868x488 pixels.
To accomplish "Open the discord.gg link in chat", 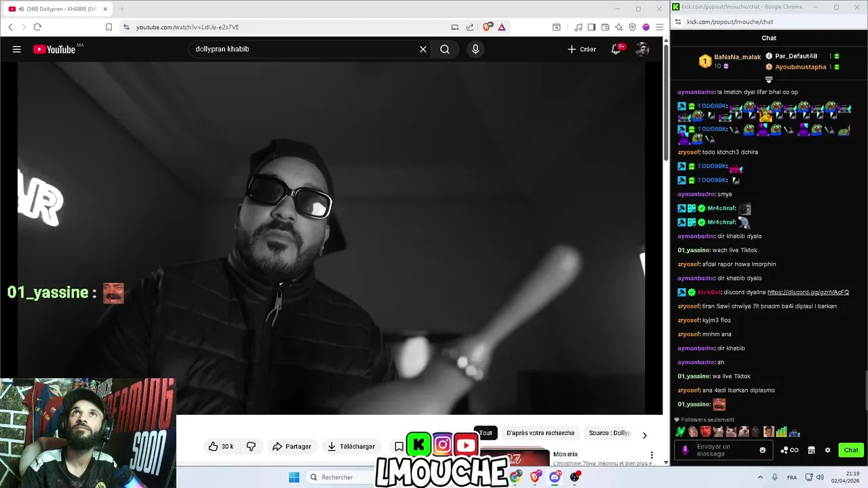I will point(808,292).
